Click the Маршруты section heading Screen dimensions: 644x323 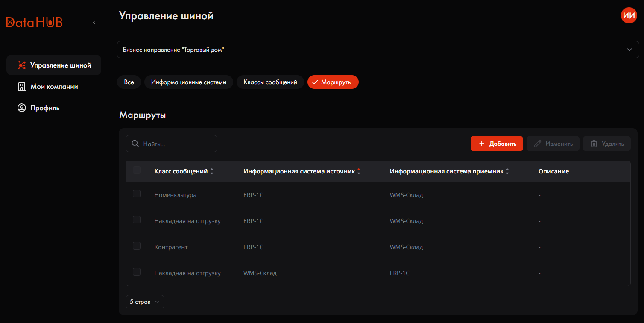143,115
